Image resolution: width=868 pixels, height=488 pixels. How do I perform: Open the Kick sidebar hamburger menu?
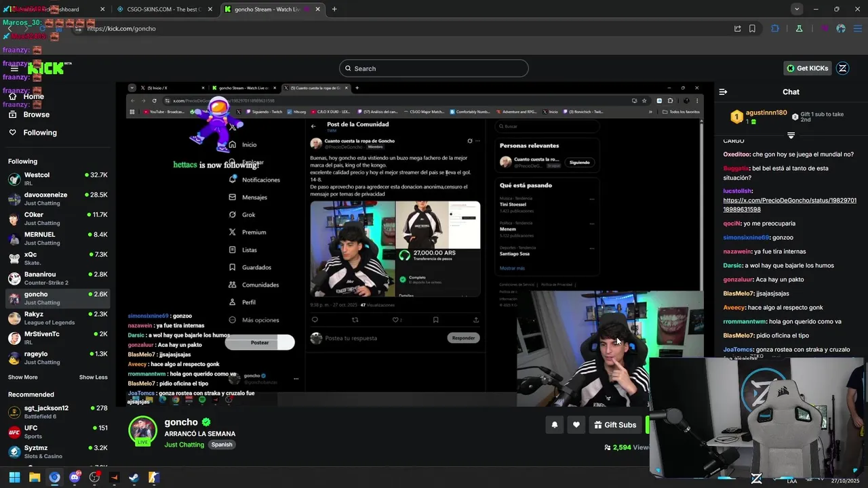(14, 68)
